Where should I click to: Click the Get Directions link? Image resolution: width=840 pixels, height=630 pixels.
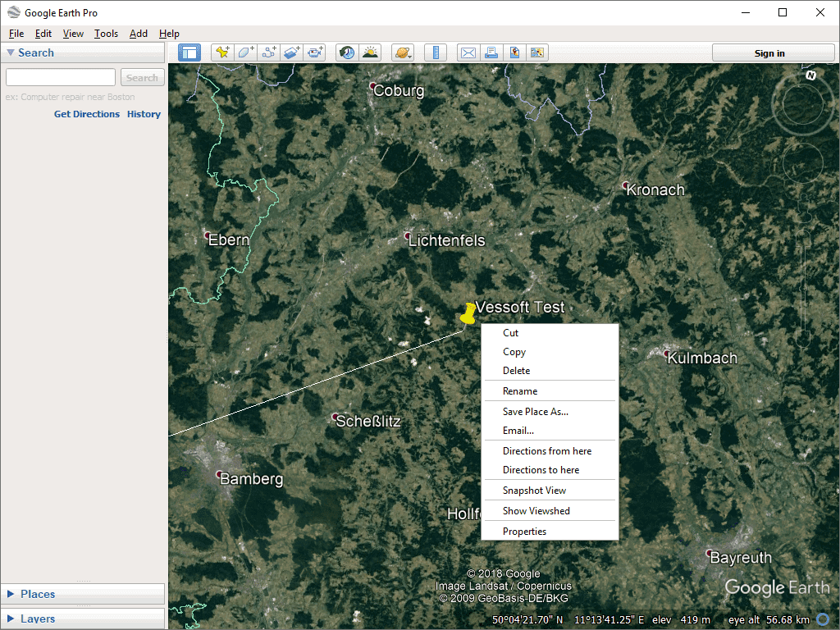(87, 114)
